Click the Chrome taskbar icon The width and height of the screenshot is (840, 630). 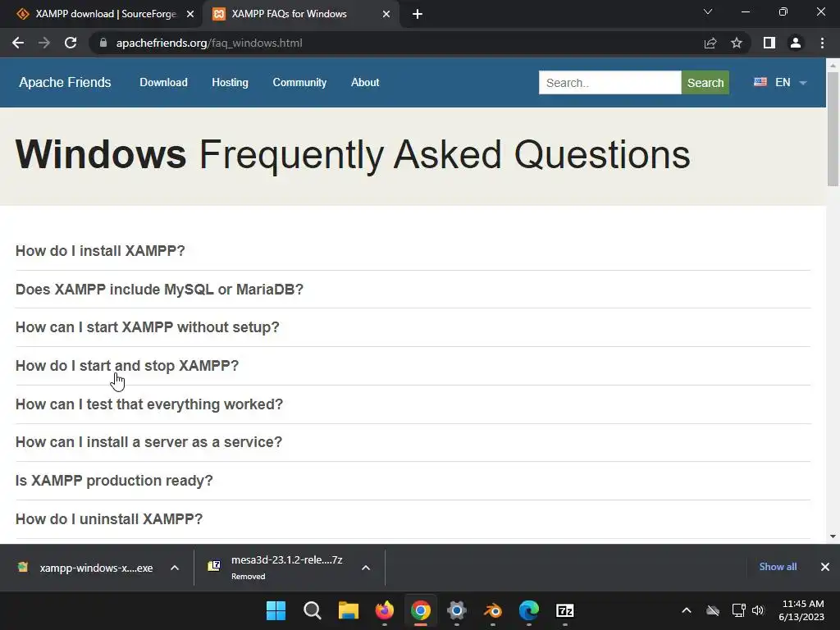tap(421, 610)
